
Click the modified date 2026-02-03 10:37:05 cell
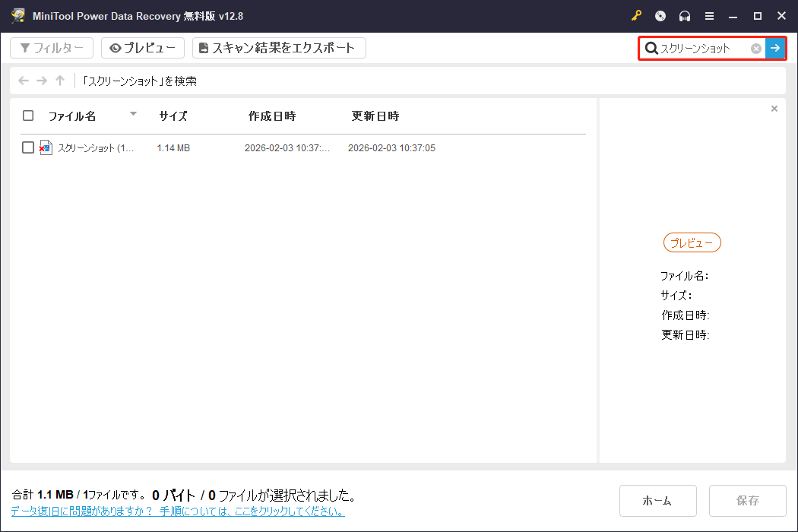[391, 148]
